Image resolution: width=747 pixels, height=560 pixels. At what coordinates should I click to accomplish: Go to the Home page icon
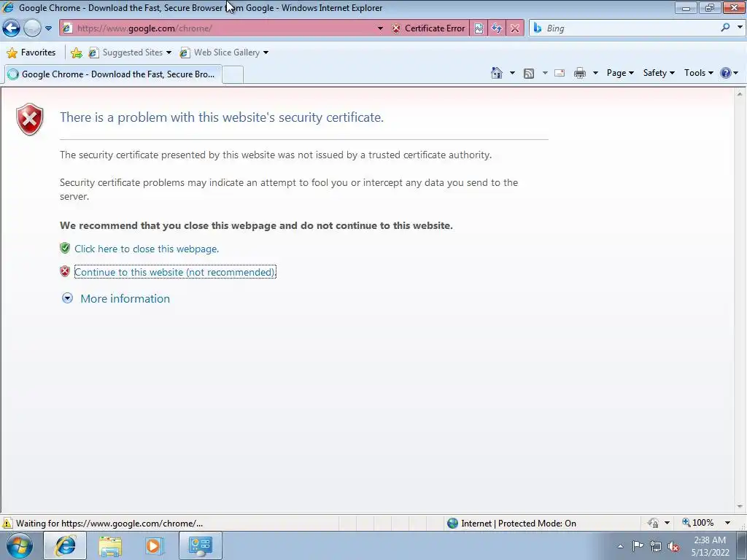(x=497, y=73)
